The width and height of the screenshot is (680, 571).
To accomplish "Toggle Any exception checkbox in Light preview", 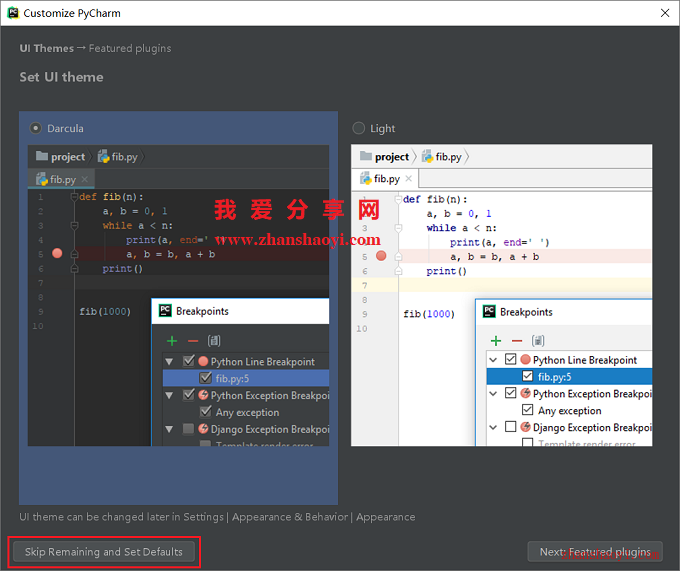I will [527, 410].
